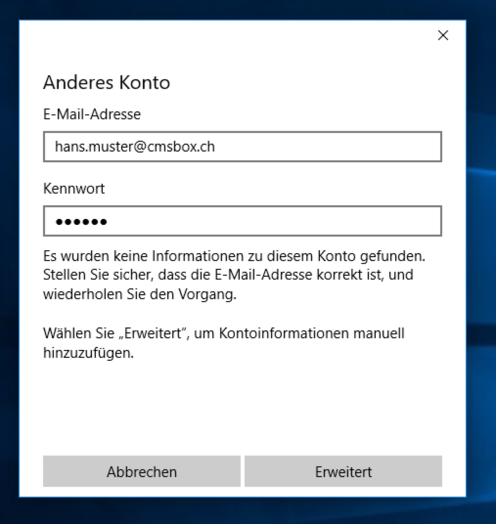Click 'wiederholen Sie den Vorgang' text line
The width and height of the screenshot is (496, 524).
tap(139, 294)
